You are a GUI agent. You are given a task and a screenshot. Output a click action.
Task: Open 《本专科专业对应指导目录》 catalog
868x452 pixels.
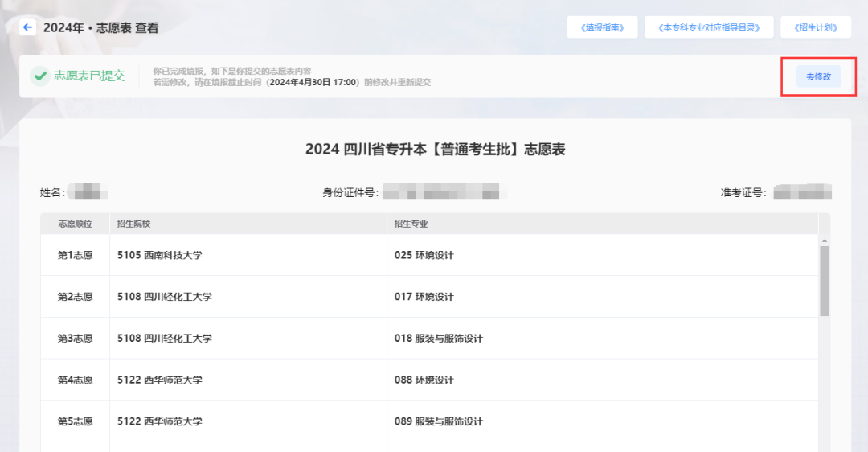pyautogui.click(x=708, y=27)
